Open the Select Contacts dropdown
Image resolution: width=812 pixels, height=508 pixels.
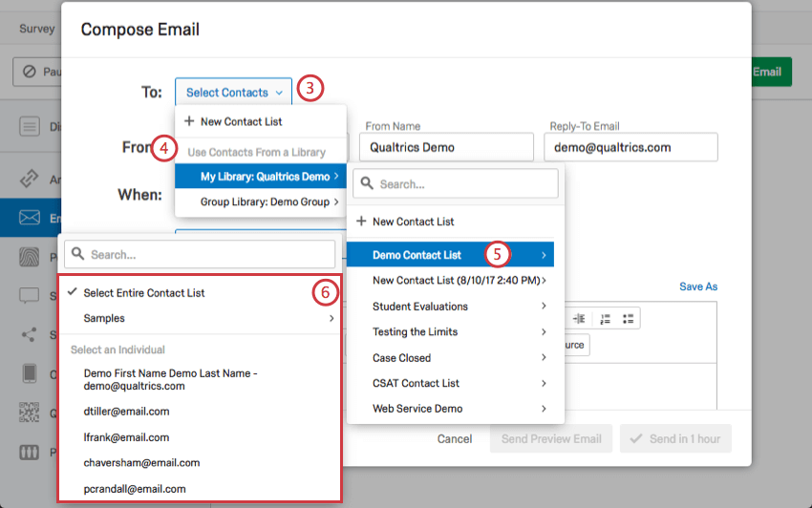(233, 93)
